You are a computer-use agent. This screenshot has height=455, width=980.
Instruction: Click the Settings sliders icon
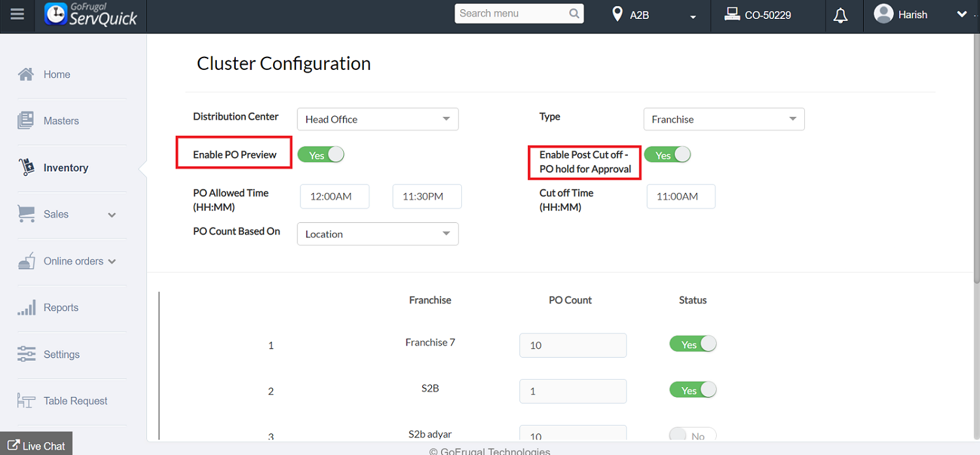point(26,354)
